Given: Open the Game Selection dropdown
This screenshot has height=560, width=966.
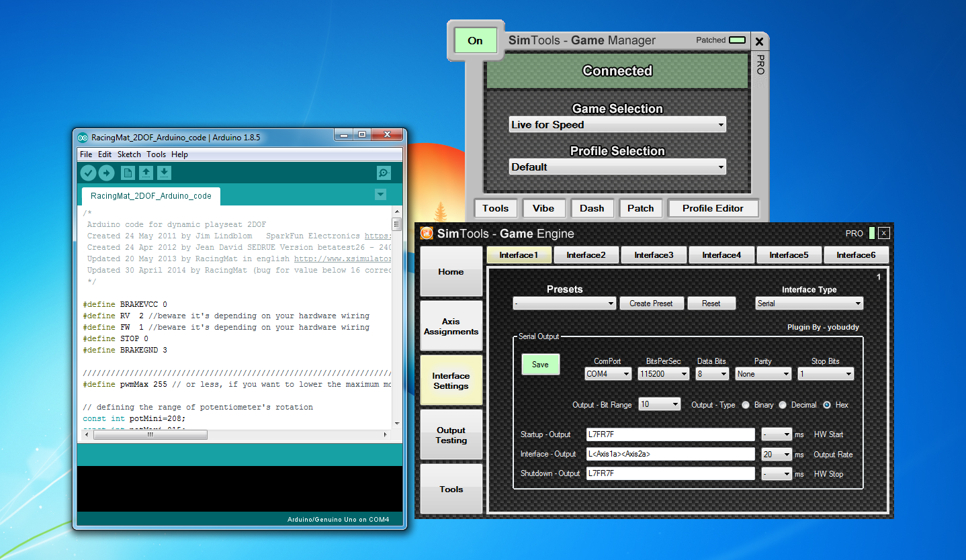Looking at the screenshot, I should [617, 125].
